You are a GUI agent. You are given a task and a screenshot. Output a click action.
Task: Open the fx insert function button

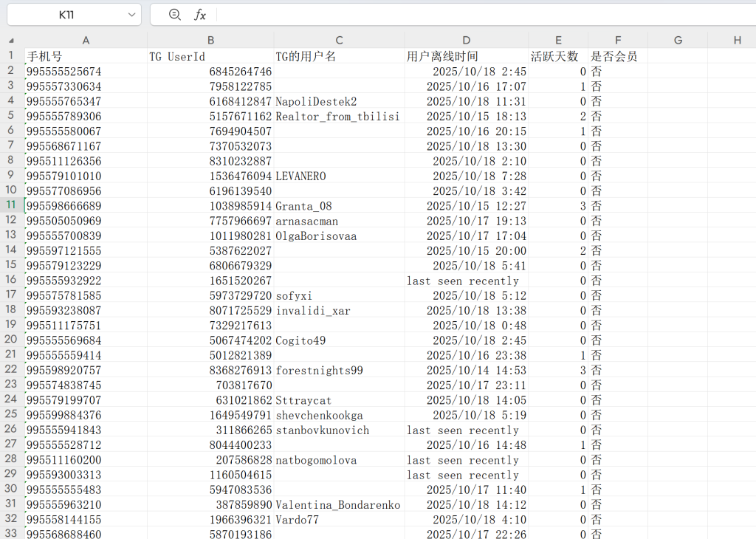(199, 15)
